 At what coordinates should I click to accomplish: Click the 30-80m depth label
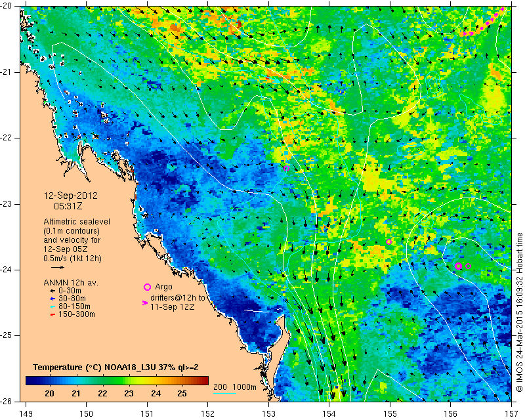point(72,299)
